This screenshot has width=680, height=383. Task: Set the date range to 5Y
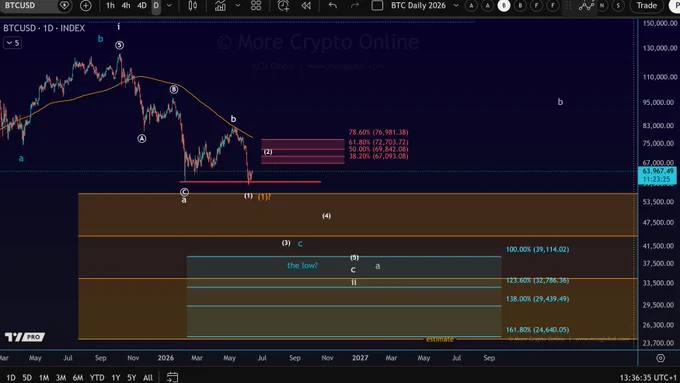(x=132, y=377)
